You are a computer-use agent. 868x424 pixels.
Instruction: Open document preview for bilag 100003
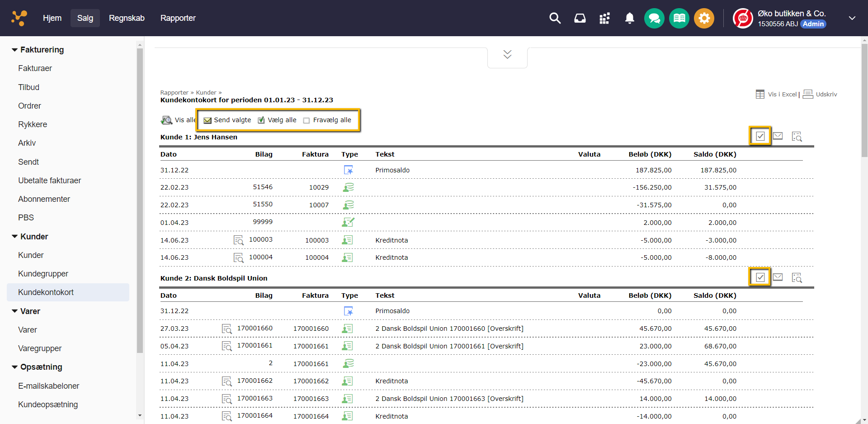coord(238,240)
